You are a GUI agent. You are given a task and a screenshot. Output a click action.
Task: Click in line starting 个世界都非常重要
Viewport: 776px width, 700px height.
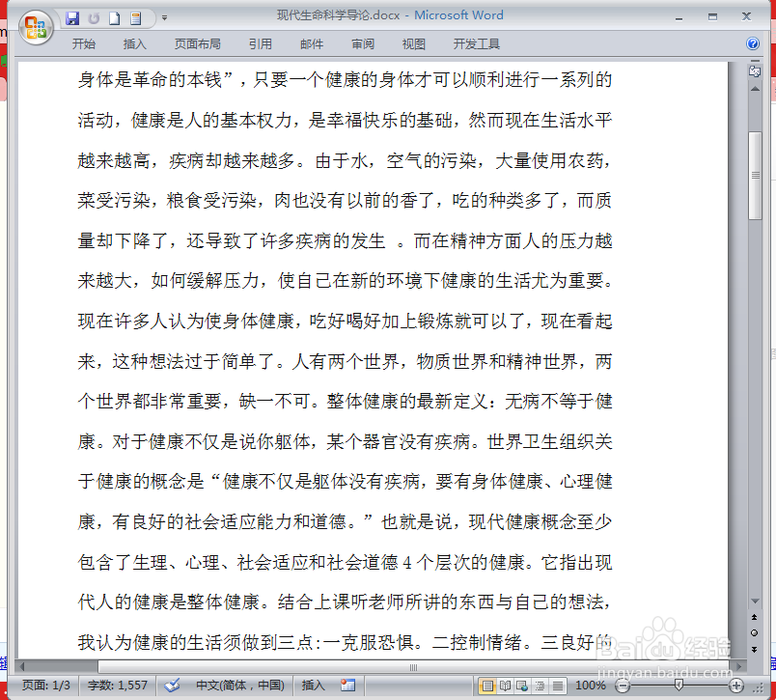[345, 401]
